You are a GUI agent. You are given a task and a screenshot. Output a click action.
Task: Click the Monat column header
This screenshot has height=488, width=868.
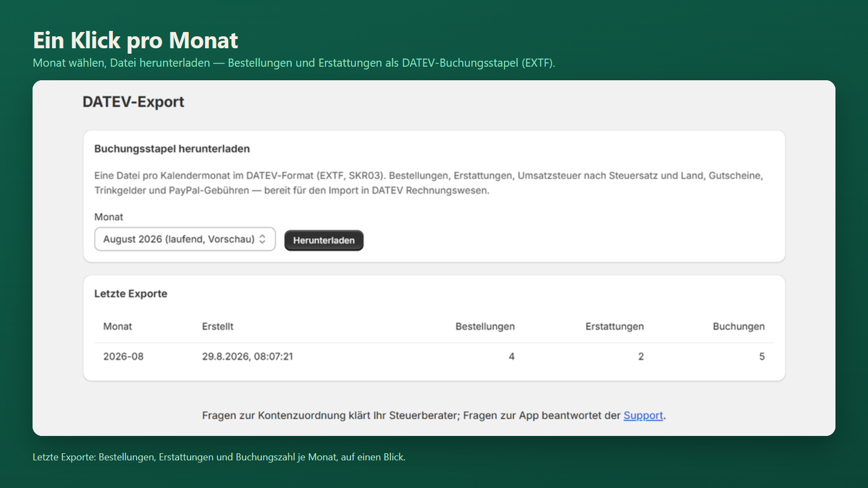(118, 326)
